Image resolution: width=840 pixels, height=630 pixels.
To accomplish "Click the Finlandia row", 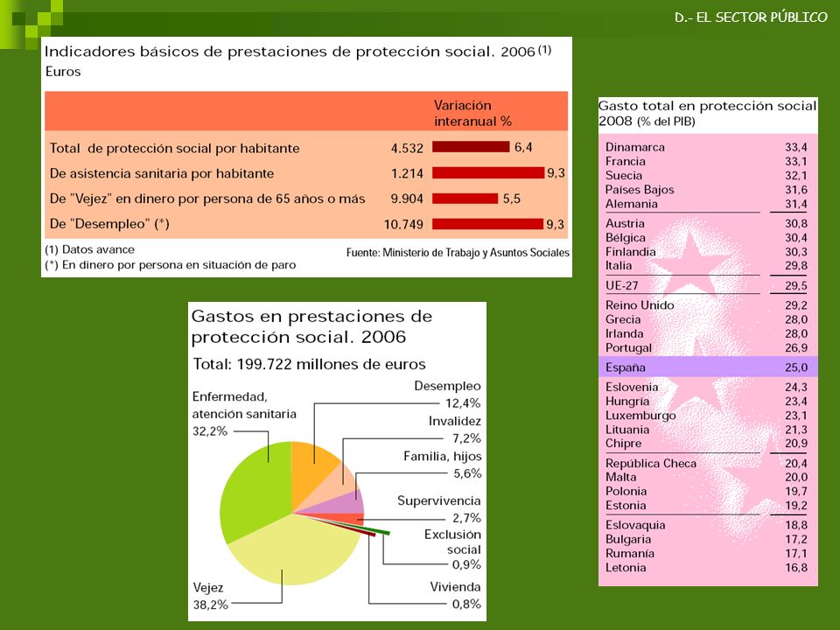I will [706, 252].
